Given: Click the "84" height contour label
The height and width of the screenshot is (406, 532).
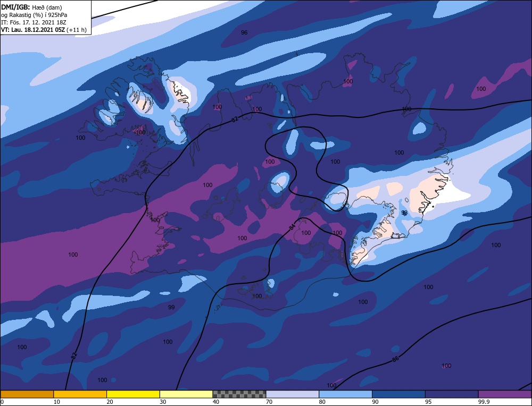Looking at the screenshot, I should (293, 227).
